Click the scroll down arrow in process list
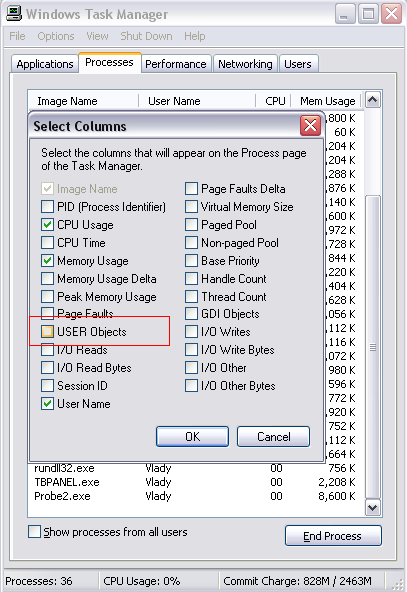 click(373, 507)
